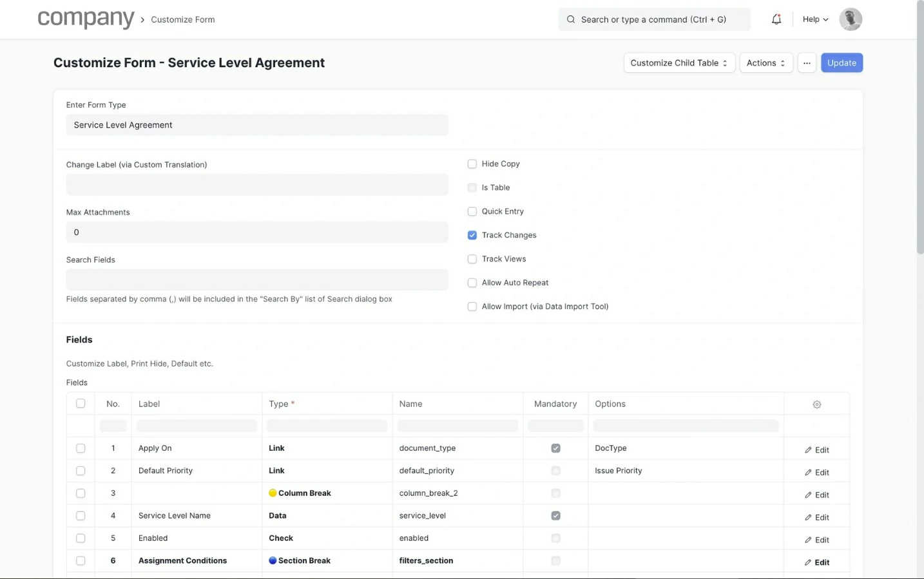This screenshot has width=924, height=579.
Task: Edit the Service Level Name row
Action: coord(816,517)
